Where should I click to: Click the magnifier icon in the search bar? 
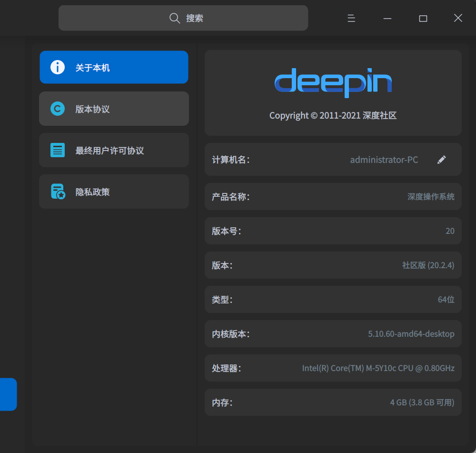coord(175,18)
